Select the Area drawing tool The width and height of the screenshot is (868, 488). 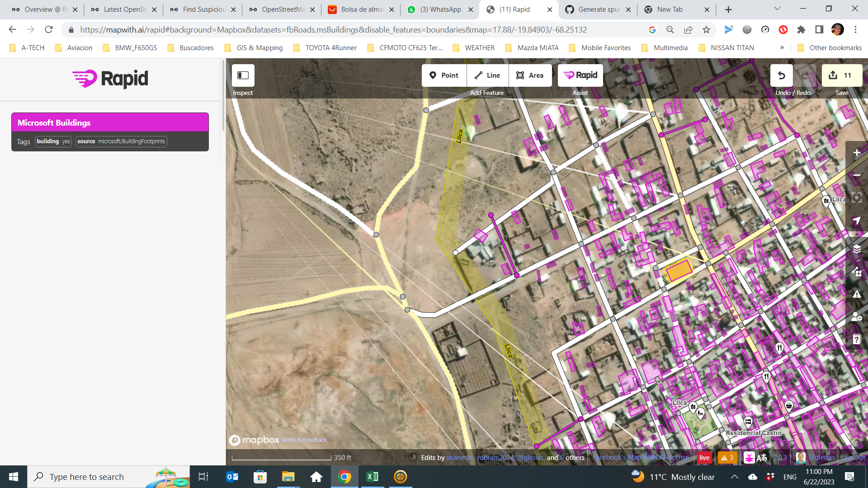[x=530, y=75]
